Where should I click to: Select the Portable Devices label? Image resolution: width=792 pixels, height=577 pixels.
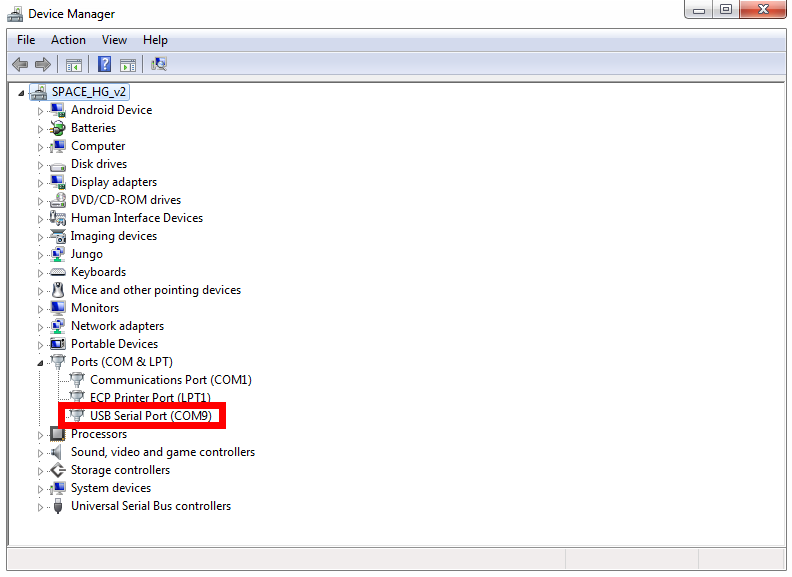115,344
